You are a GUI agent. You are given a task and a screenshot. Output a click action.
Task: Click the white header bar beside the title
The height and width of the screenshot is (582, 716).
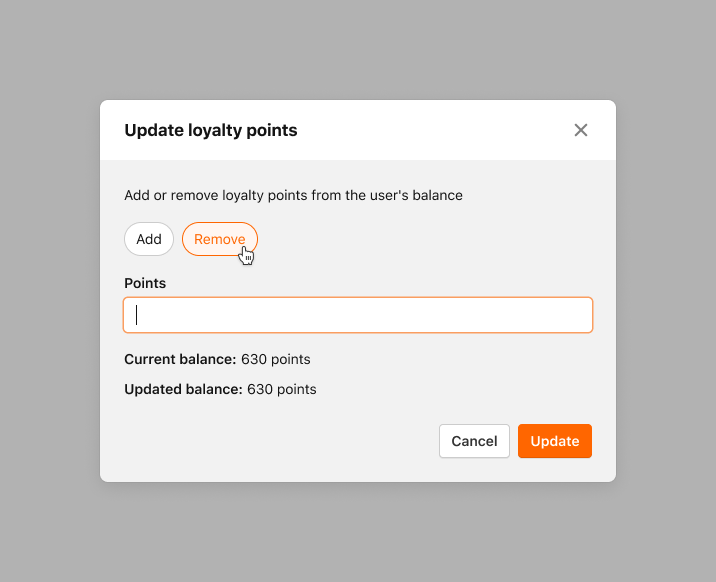434,130
